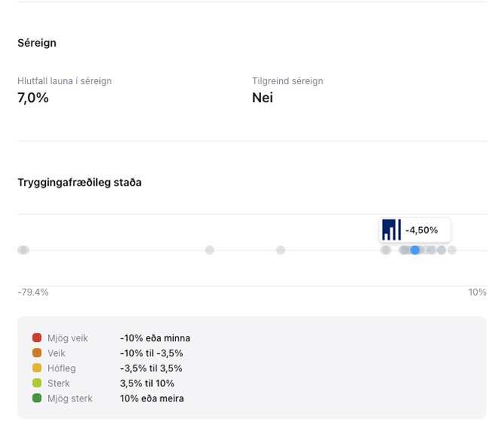The image size is (504, 433).
Task: Click the 7,0% séreign percentage value
Action: [x=33, y=98]
